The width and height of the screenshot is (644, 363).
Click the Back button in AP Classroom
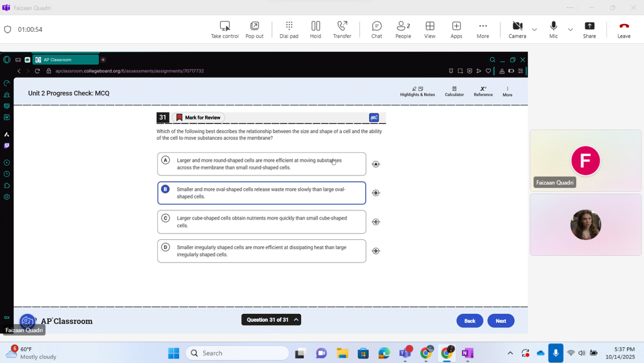tap(469, 321)
